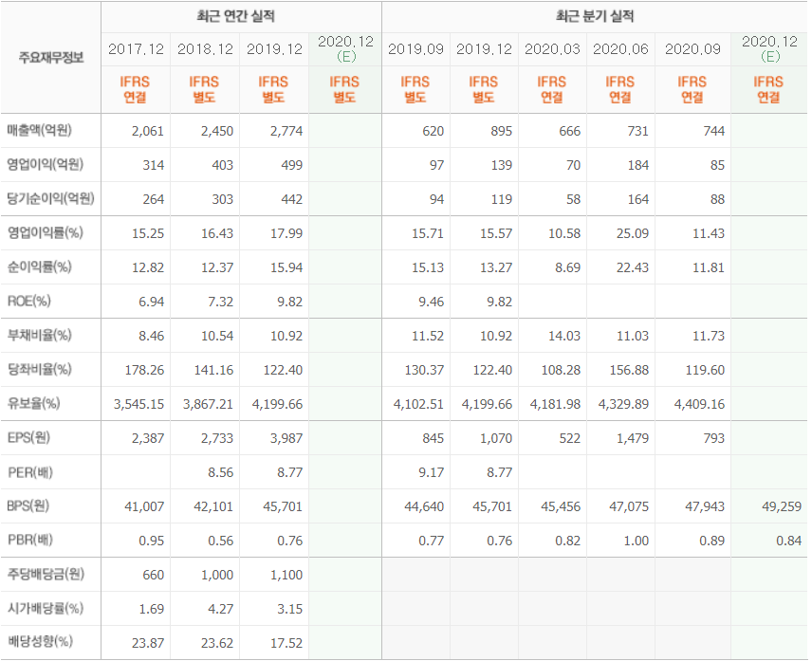Click the 부채비율(%) row label
The width and height of the screenshot is (812, 661).
point(40,336)
